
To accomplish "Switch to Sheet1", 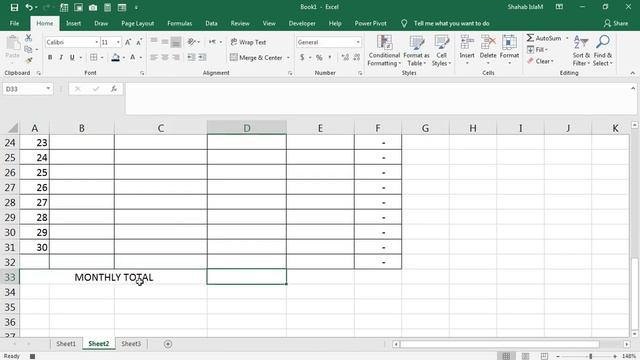I will point(66,344).
